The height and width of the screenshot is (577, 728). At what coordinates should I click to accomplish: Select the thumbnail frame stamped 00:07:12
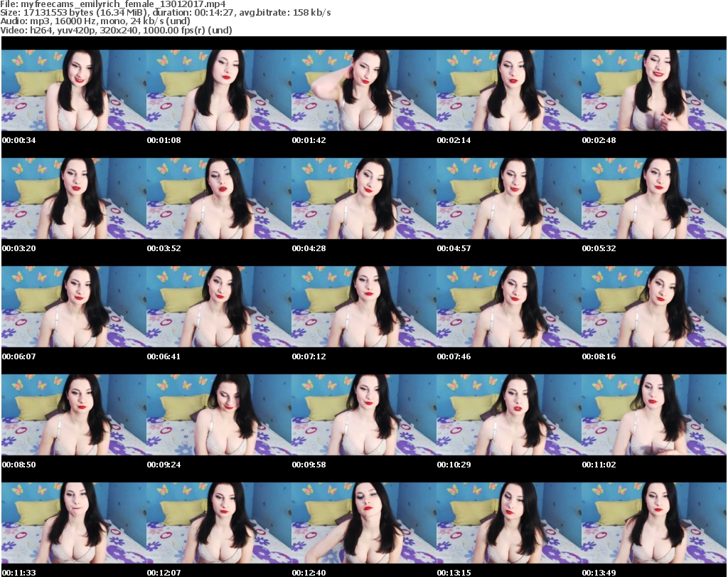[x=364, y=307]
